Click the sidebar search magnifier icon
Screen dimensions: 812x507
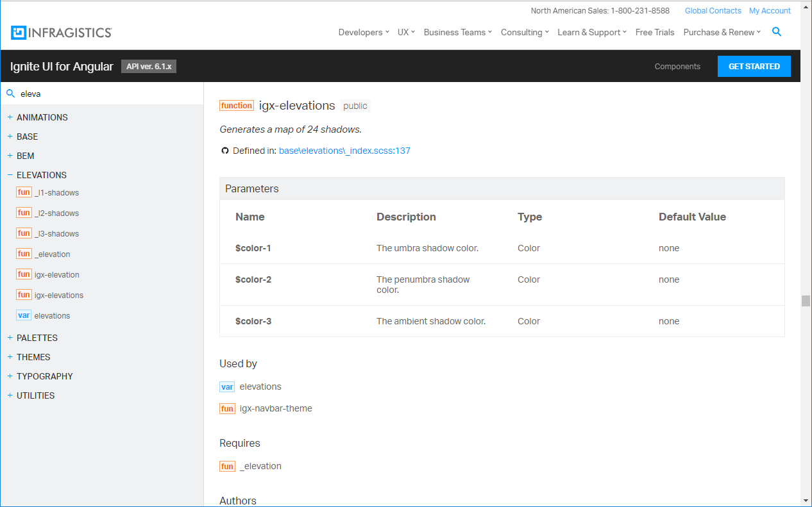coord(10,94)
